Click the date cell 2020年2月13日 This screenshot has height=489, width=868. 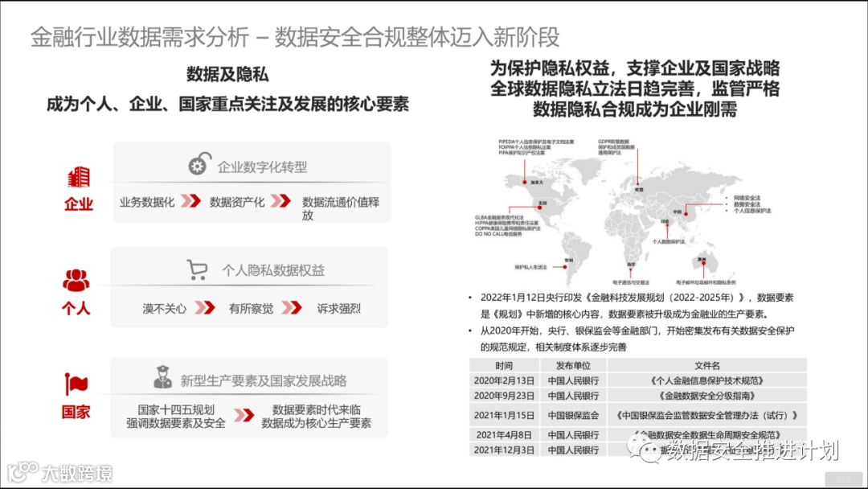pyautogui.click(x=504, y=380)
